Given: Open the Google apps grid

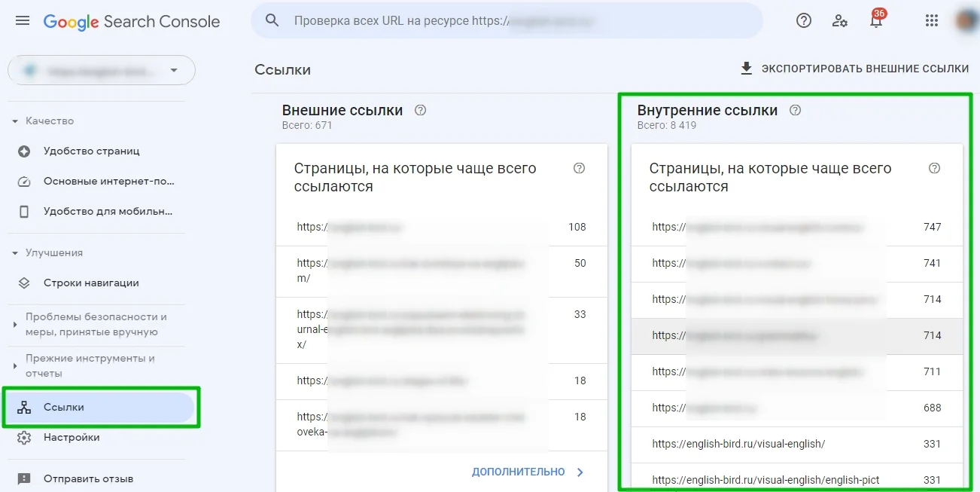Looking at the screenshot, I should click(x=932, y=21).
